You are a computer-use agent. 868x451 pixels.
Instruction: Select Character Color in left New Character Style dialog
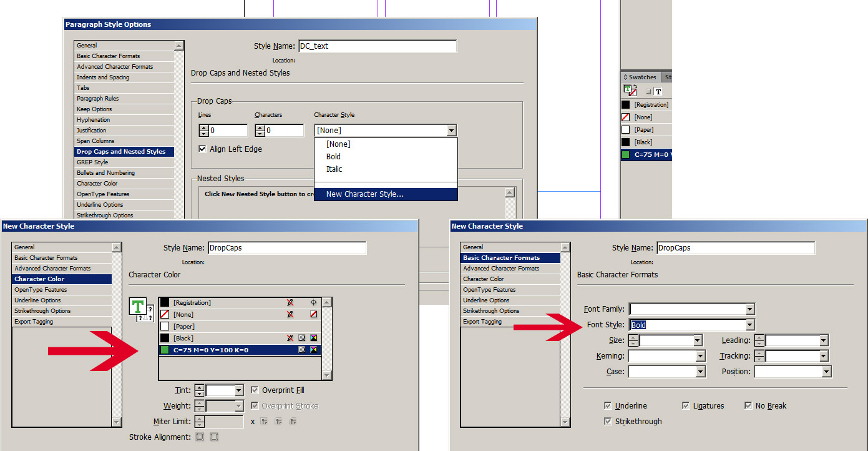(62, 279)
